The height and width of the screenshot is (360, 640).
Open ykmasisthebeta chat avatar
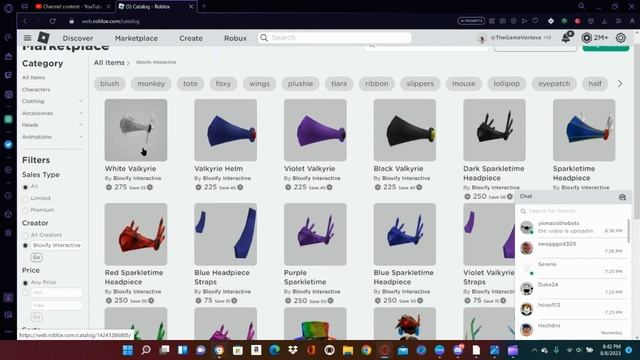527,227
